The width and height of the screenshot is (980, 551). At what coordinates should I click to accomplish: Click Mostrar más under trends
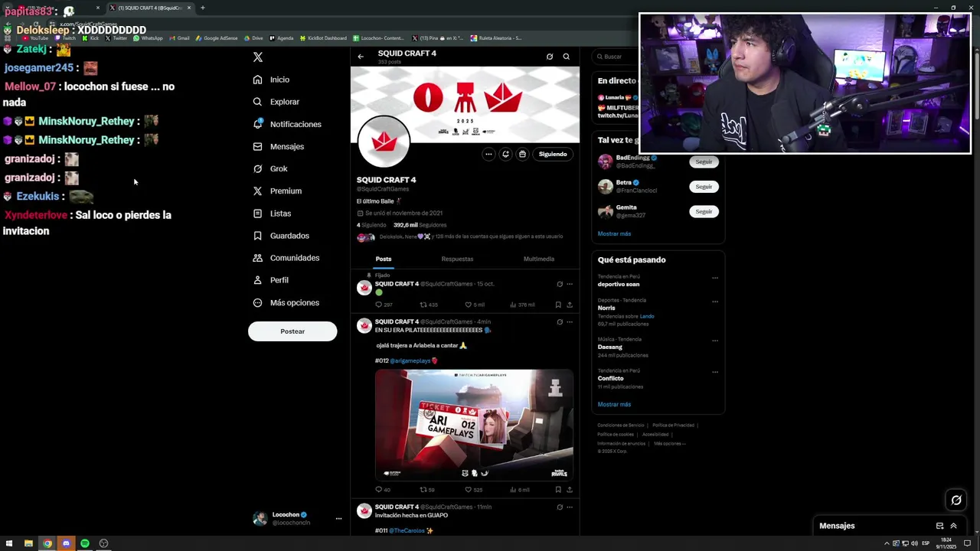[x=614, y=405]
